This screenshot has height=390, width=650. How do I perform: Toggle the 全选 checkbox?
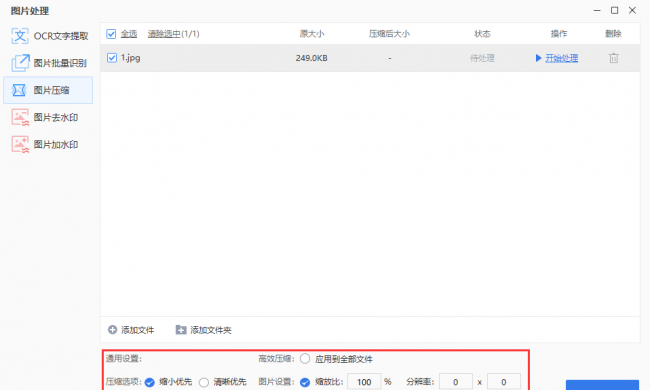[x=111, y=34]
